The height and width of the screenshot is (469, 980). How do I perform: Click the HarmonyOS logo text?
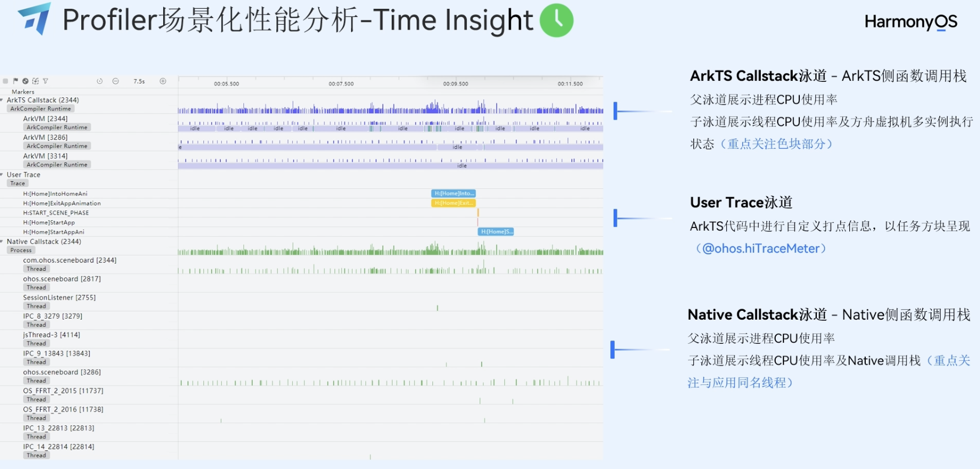[x=911, y=22]
